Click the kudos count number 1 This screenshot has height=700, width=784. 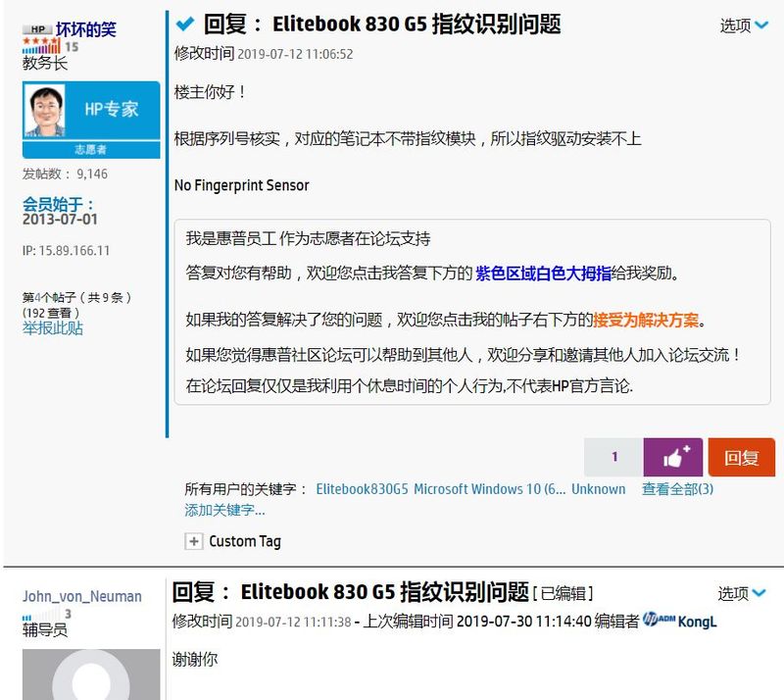pyautogui.click(x=614, y=457)
